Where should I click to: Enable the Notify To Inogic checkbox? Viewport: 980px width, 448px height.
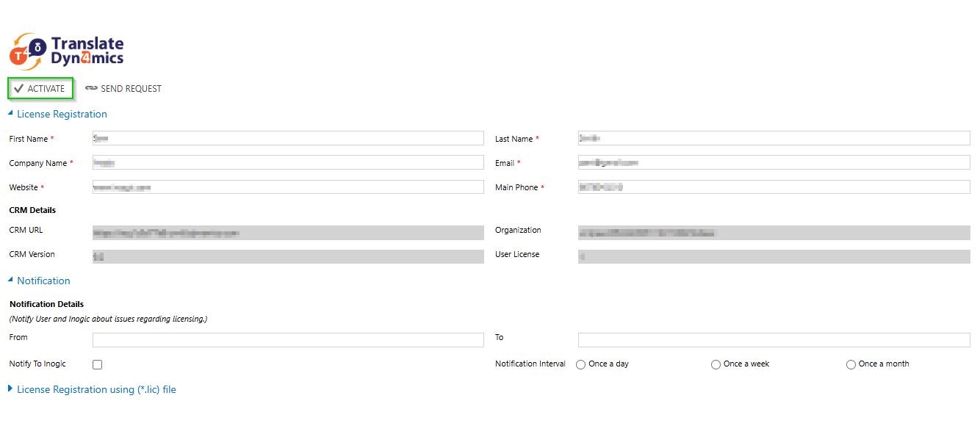pyautogui.click(x=98, y=364)
